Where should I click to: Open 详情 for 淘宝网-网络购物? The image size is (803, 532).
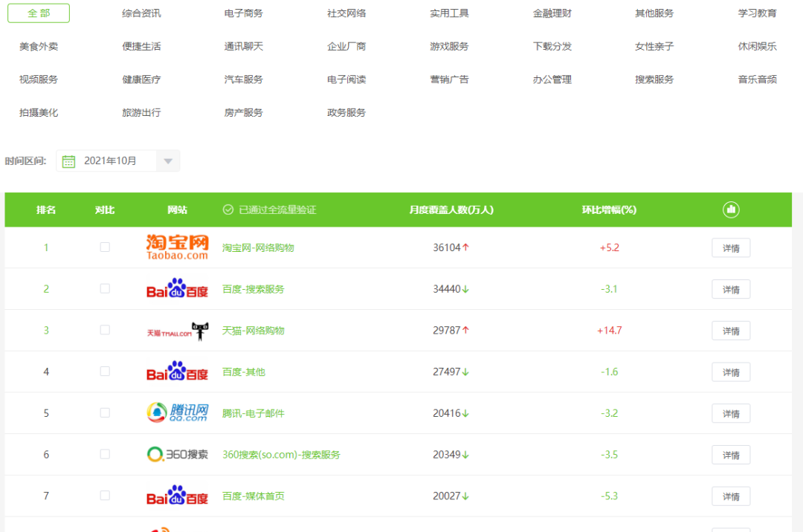(x=731, y=248)
